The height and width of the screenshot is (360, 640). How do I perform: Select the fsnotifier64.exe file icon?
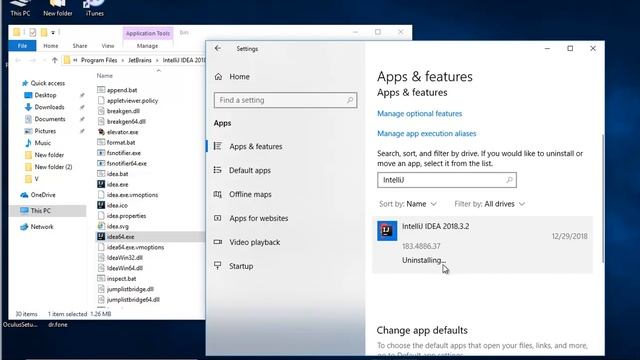(101, 163)
